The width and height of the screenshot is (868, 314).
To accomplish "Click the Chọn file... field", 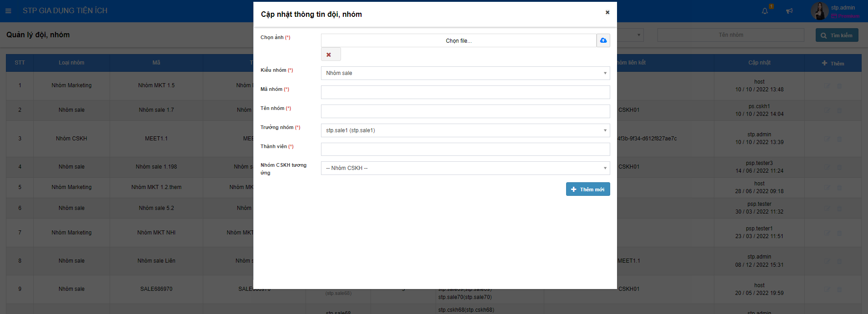I will click(458, 41).
